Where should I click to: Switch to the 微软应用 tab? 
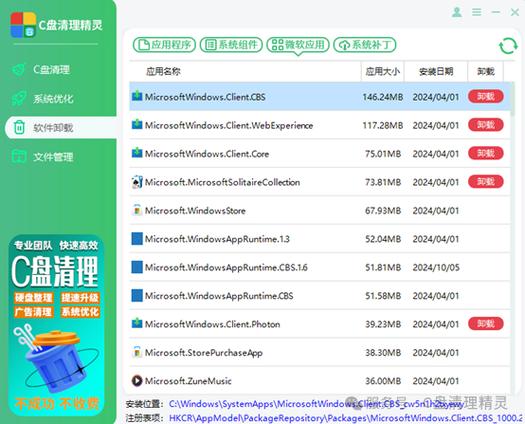[298, 45]
